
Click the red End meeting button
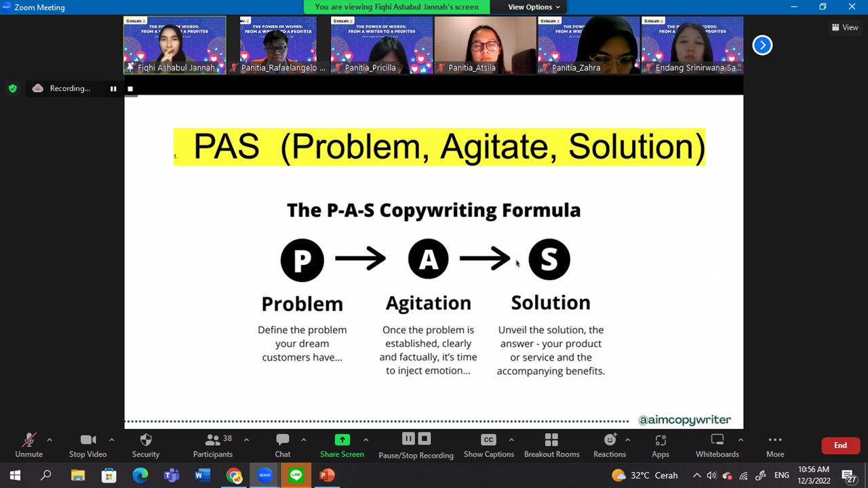click(x=840, y=445)
